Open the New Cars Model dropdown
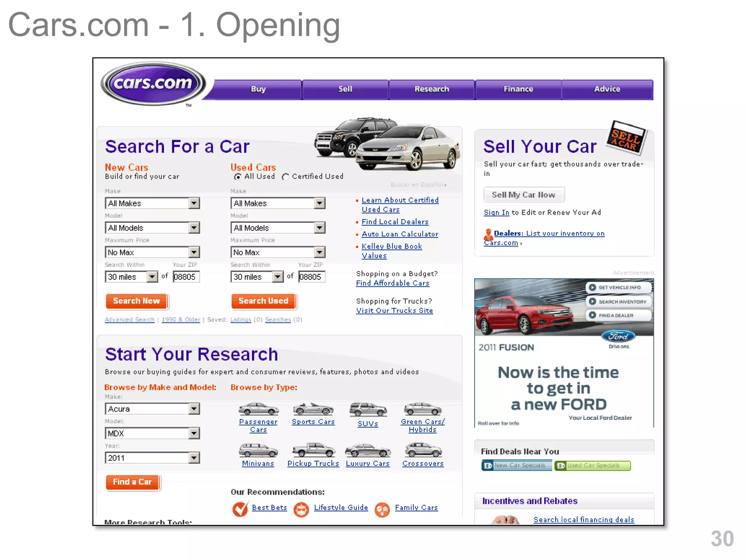The width and height of the screenshot is (747, 560). pos(152,228)
